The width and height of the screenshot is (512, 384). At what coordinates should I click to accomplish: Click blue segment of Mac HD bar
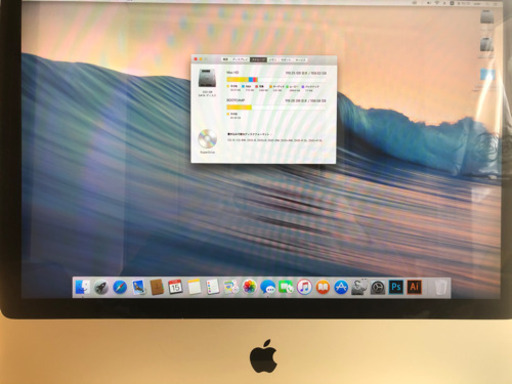[x=251, y=79]
